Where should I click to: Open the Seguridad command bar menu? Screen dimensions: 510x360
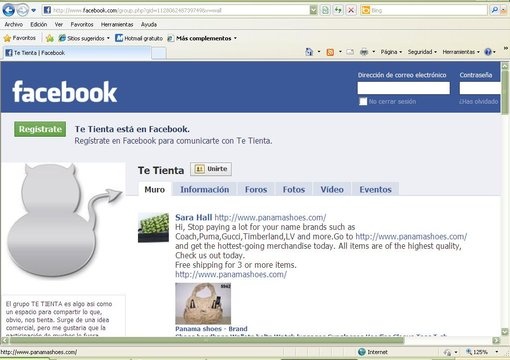422,52
